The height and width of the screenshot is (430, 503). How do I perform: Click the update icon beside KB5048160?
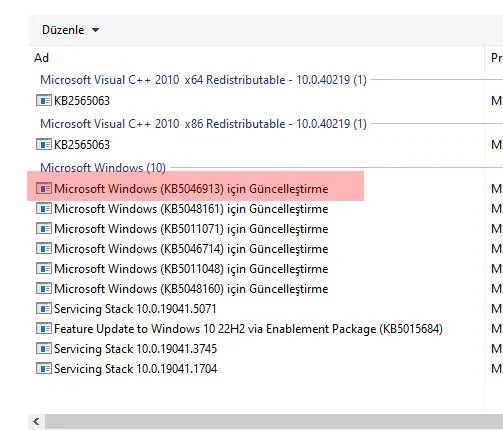(x=44, y=289)
